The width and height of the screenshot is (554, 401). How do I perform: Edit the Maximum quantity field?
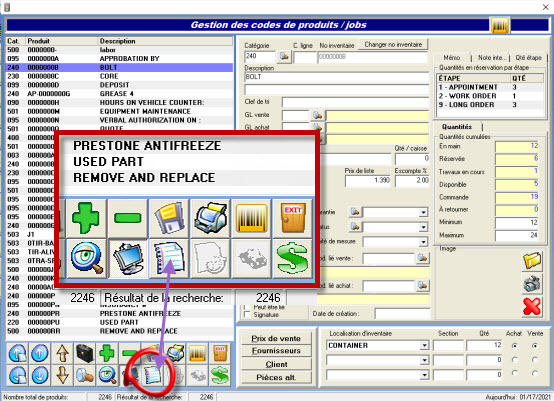517,235
